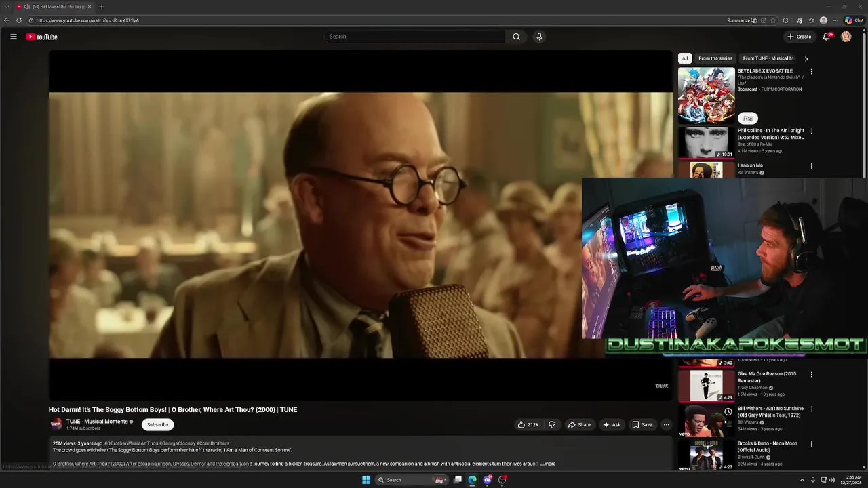The width and height of the screenshot is (868, 488).
Task: View site info via the address bar lock icon
Action: click(x=31, y=20)
